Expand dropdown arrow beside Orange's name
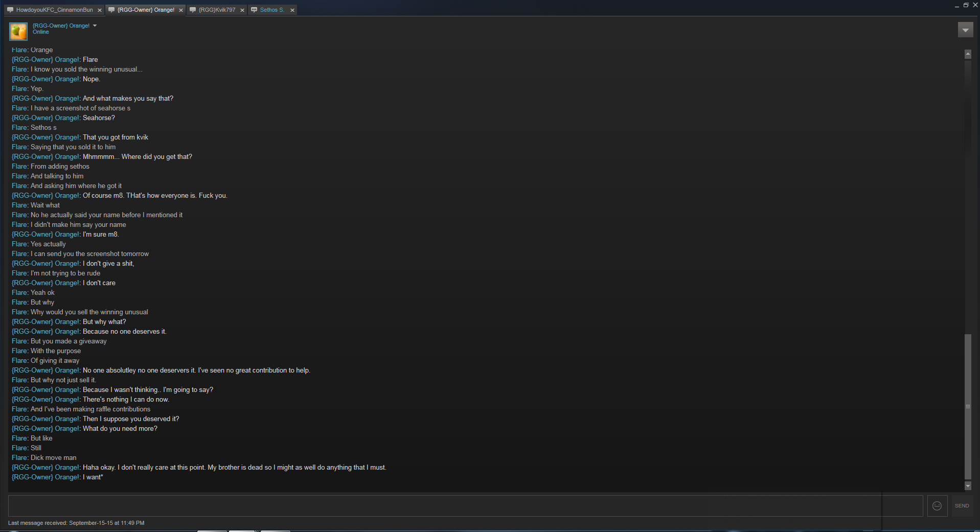Viewport: 980px width, 532px height. click(95, 26)
